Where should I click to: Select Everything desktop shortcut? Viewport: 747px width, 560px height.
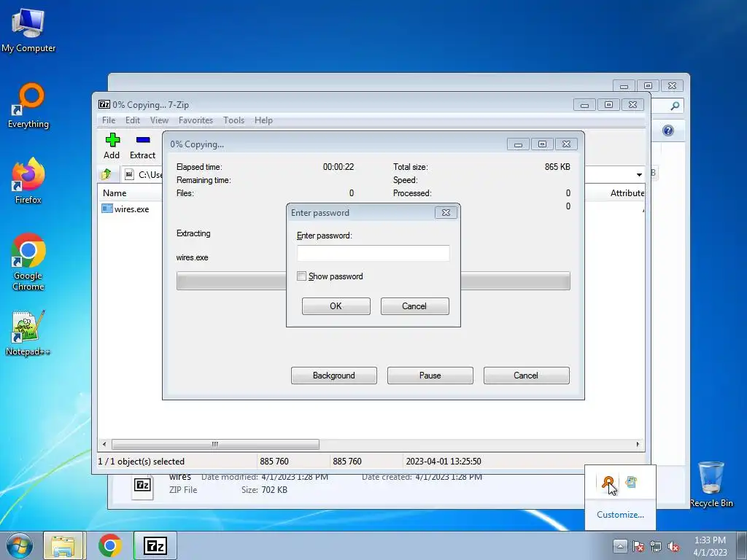[28, 106]
